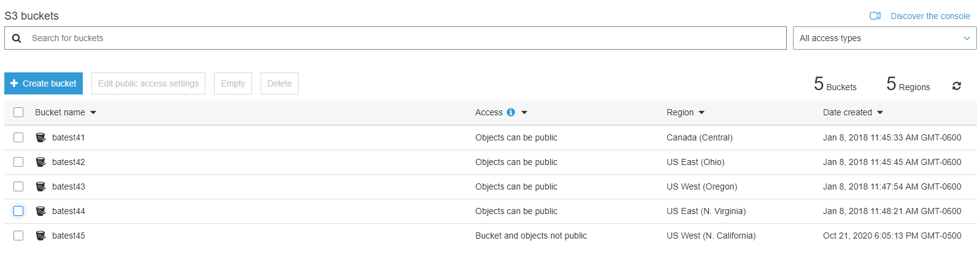Click the Access column info icon
This screenshot has height=257, width=980.
point(511,112)
